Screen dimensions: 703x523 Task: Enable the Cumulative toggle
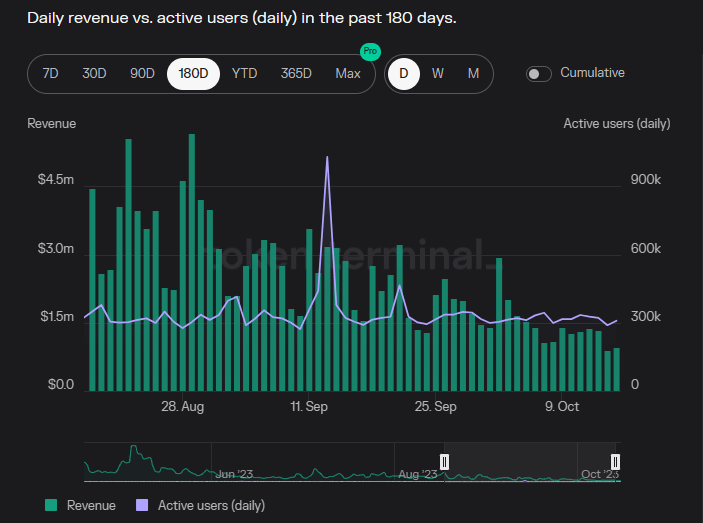pyautogui.click(x=539, y=73)
